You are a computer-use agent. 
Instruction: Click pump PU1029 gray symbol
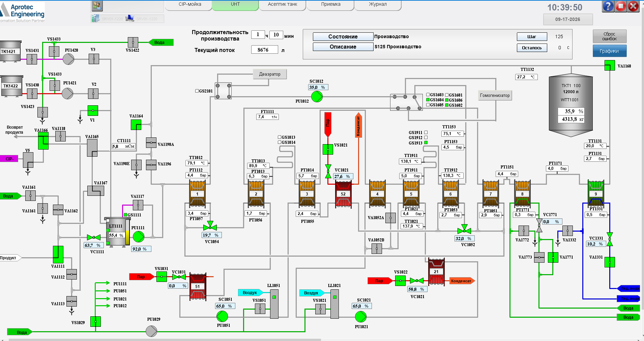point(151,331)
